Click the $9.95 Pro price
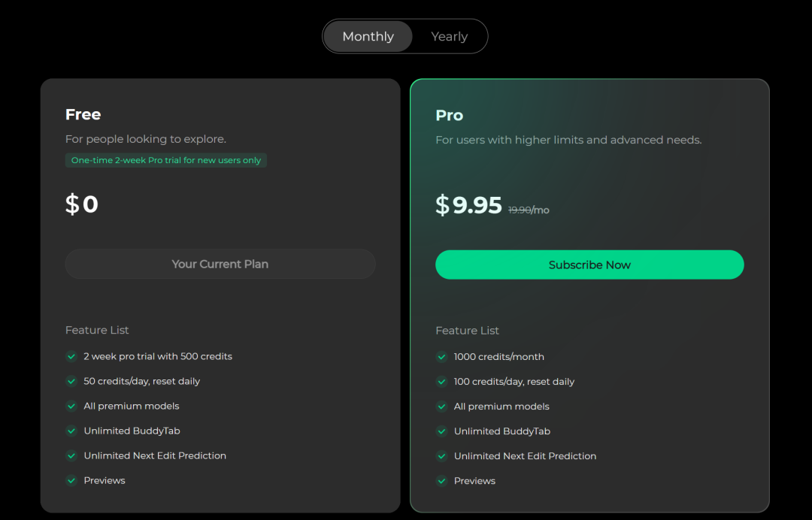Image resolution: width=812 pixels, height=520 pixels. point(468,204)
